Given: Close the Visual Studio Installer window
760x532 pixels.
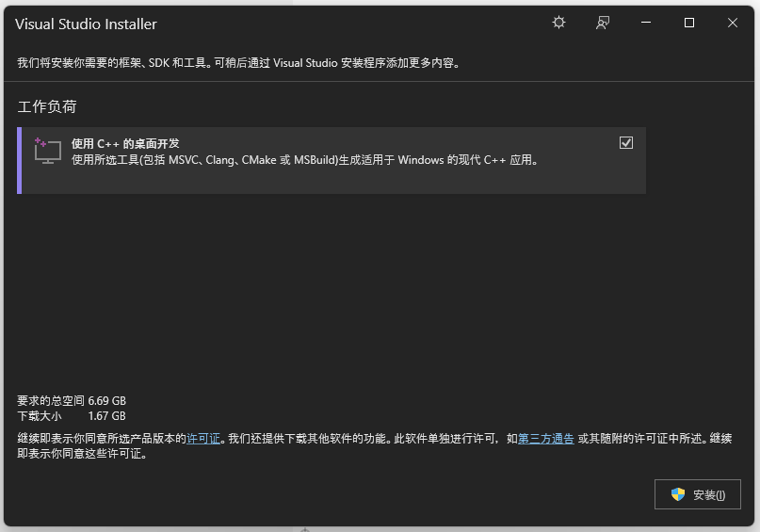Looking at the screenshot, I should (x=733, y=23).
